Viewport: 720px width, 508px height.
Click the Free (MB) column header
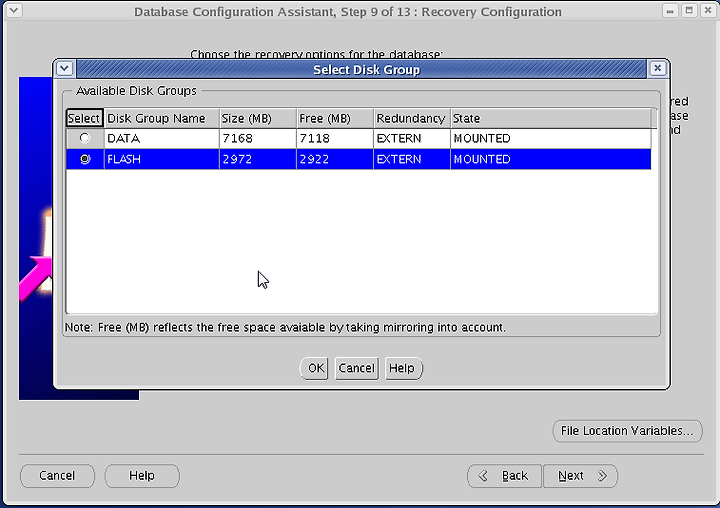pos(335,119)
